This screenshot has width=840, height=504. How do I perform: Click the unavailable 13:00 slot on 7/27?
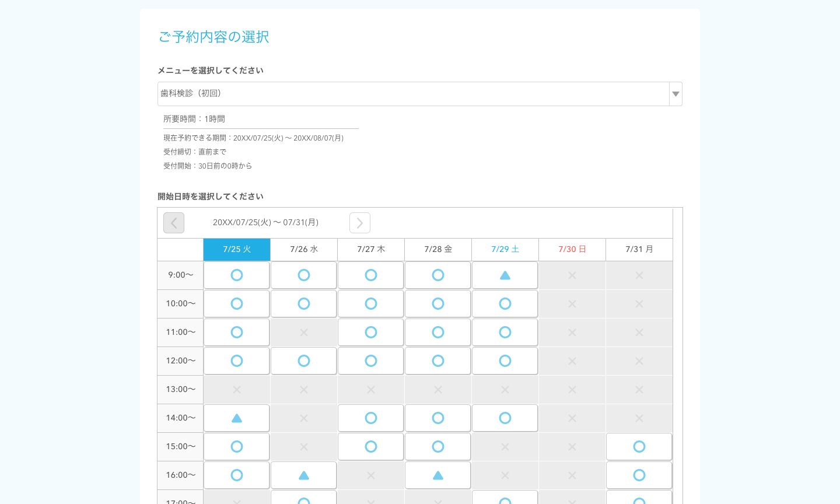(371, 390)
